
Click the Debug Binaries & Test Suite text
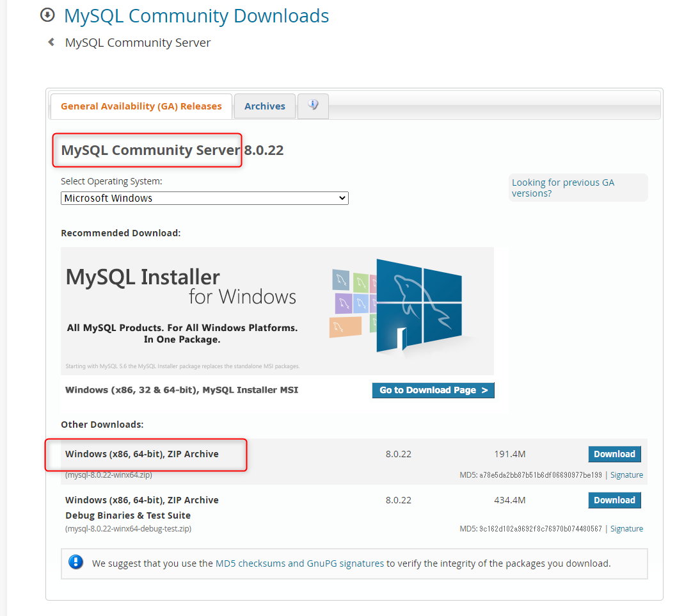(x=128, y=515)
